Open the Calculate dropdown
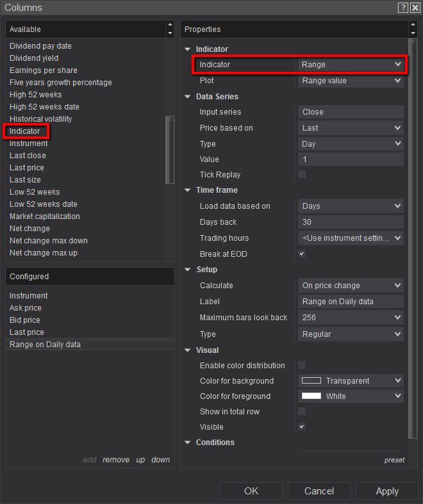 351,286
